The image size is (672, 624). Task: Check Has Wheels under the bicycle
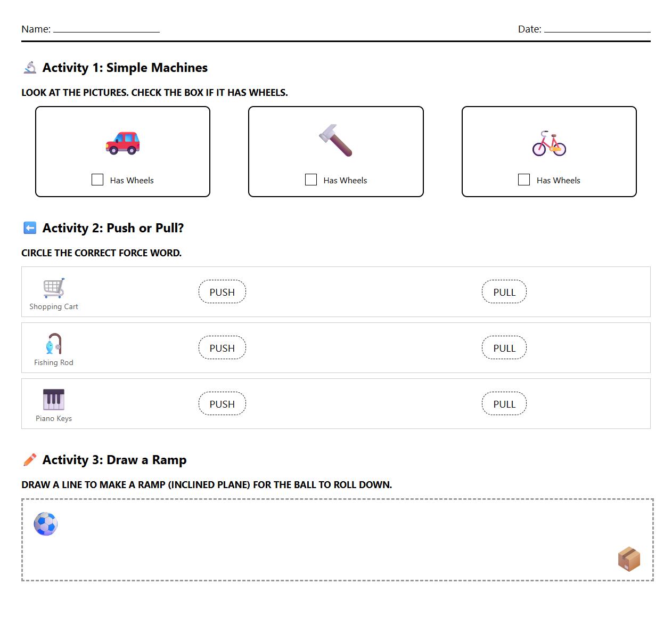pos(523,180)
